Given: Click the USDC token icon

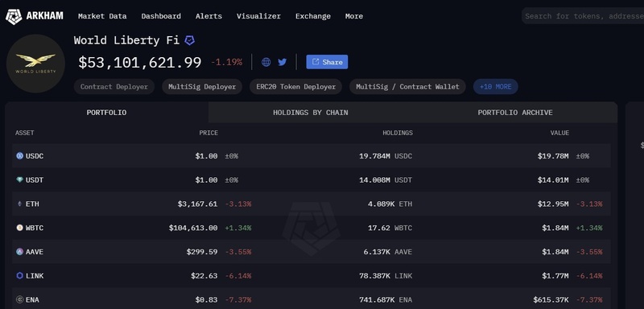Looking at the screenshot, I should (x=19, y=156).
